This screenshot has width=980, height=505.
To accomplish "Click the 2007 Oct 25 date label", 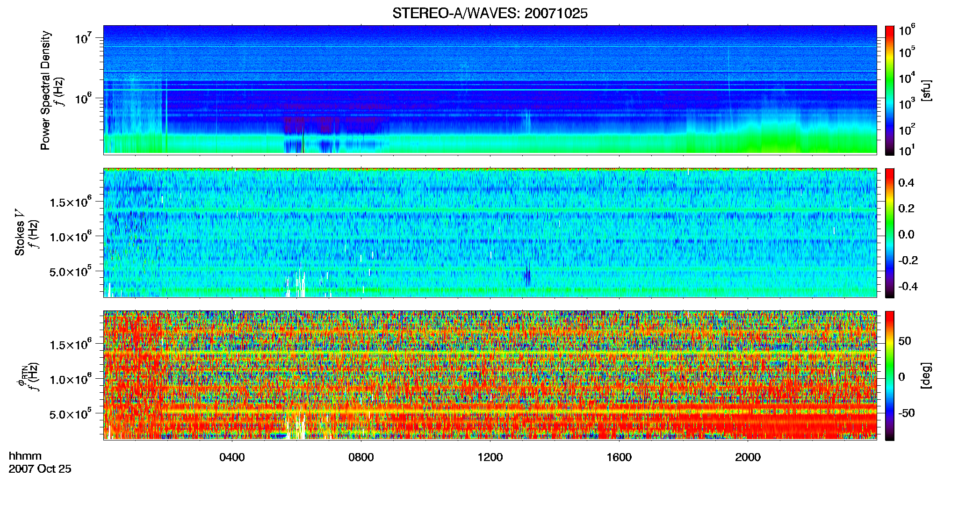I will pyautogui.click(x=40, y=469).
